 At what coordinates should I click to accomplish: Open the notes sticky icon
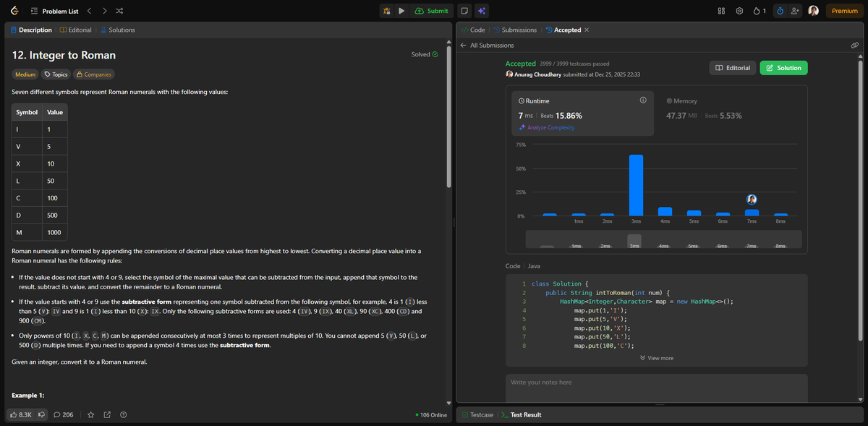(x=464, y=11)
